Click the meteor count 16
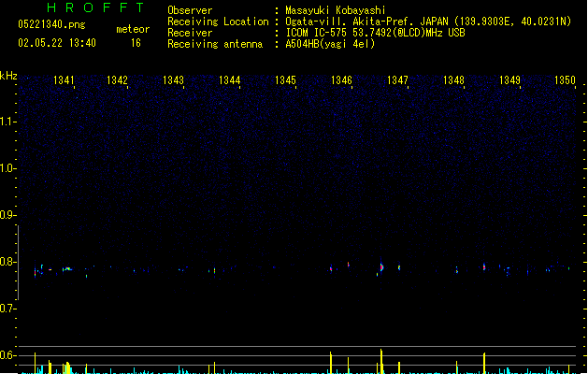Image resolution: width=588 pixels, height=374 pixels. pyautogui.click(x=136, y=43)
